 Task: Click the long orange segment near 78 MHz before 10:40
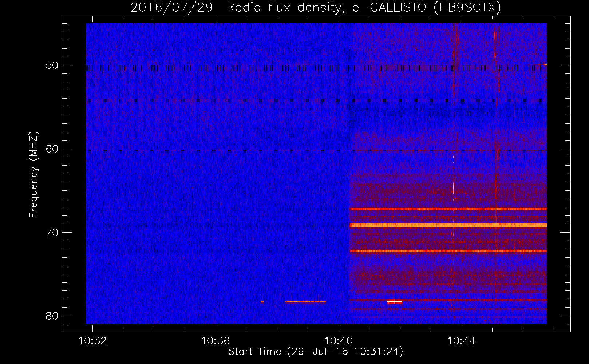[305, 301]
